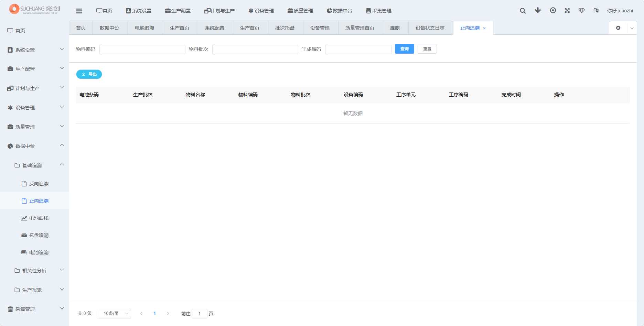Click the diamond theme icon in header
The width and height of the screenshot is (644, 326).
(582, 10)
